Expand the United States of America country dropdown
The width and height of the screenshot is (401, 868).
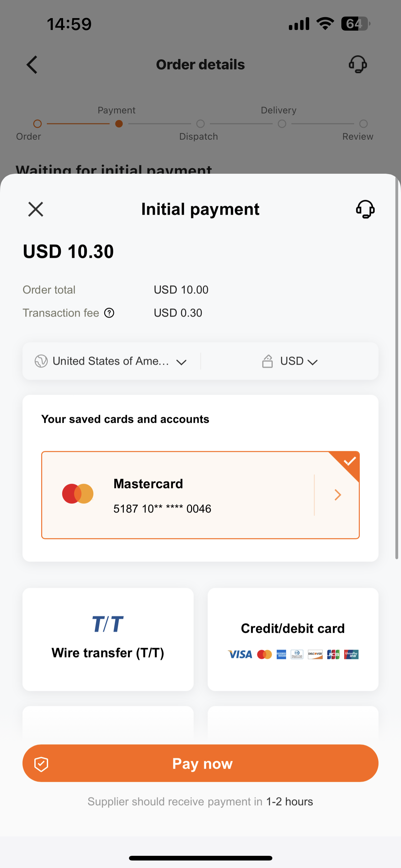[181, 362]
